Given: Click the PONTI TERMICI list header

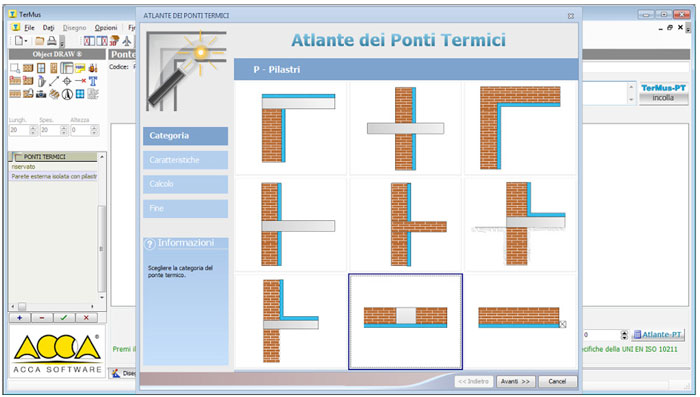Looking at the screenshot, I should [x=53, y=157].
